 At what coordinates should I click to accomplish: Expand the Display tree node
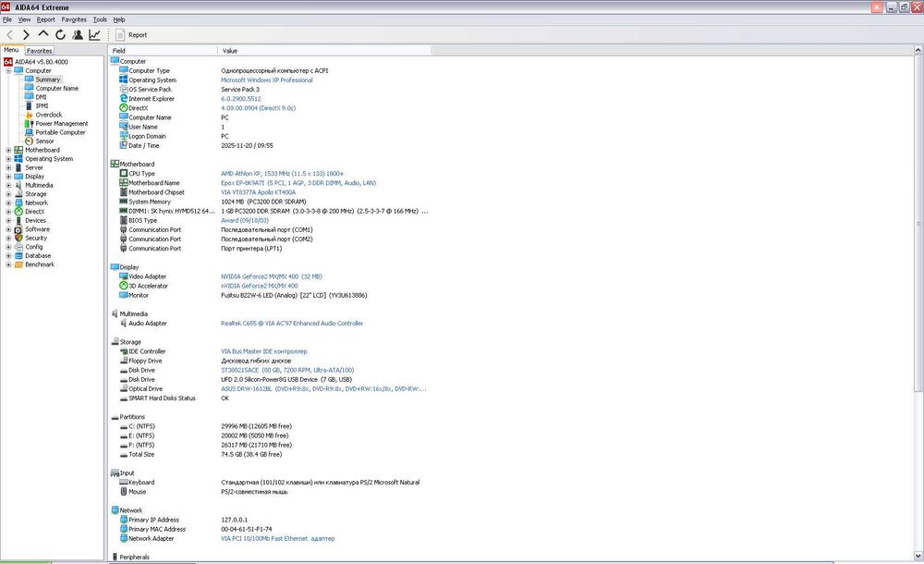(9, 177)
